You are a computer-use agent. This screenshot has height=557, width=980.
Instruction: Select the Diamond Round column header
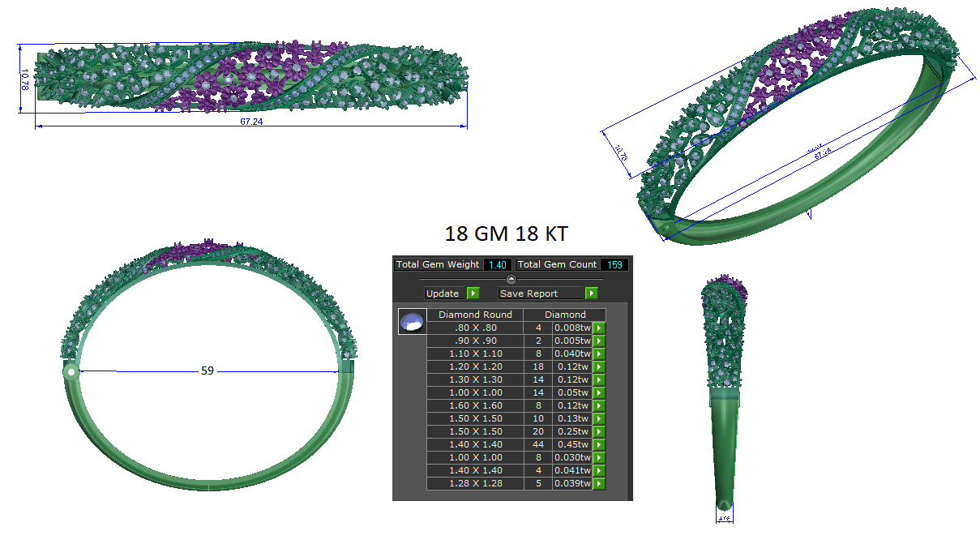tap(475, 315)
